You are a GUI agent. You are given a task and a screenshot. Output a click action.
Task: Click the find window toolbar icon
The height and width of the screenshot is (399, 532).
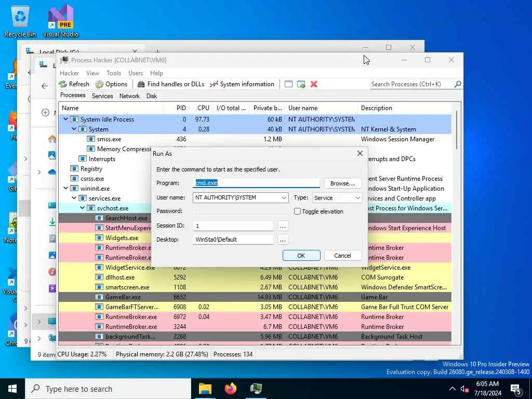[288, 84]
